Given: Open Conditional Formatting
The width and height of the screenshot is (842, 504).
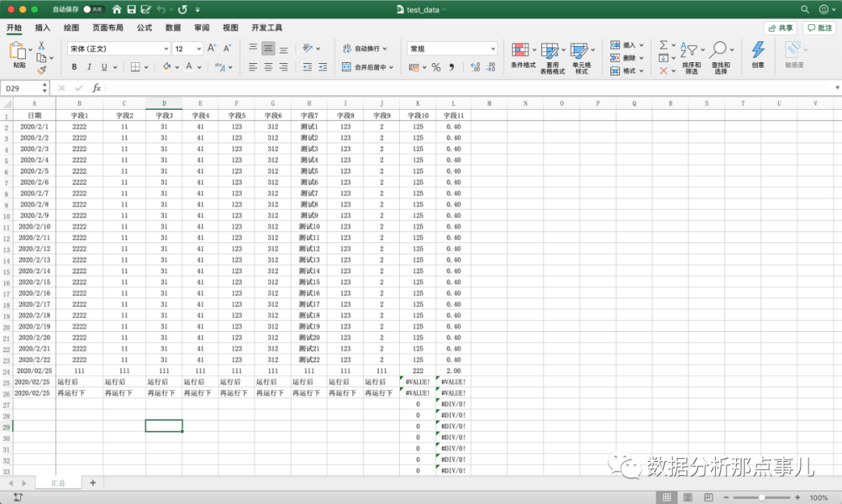Looking at the screenshot, I should tap(523, 55).
